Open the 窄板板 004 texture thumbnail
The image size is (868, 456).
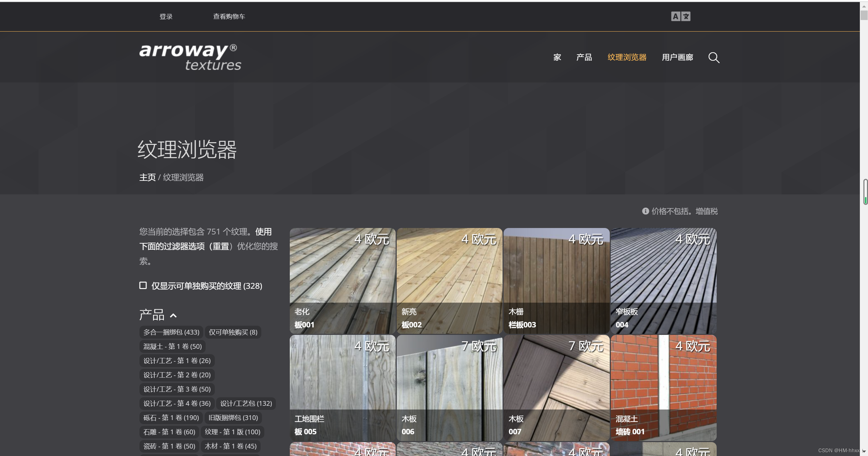point(663,281)
